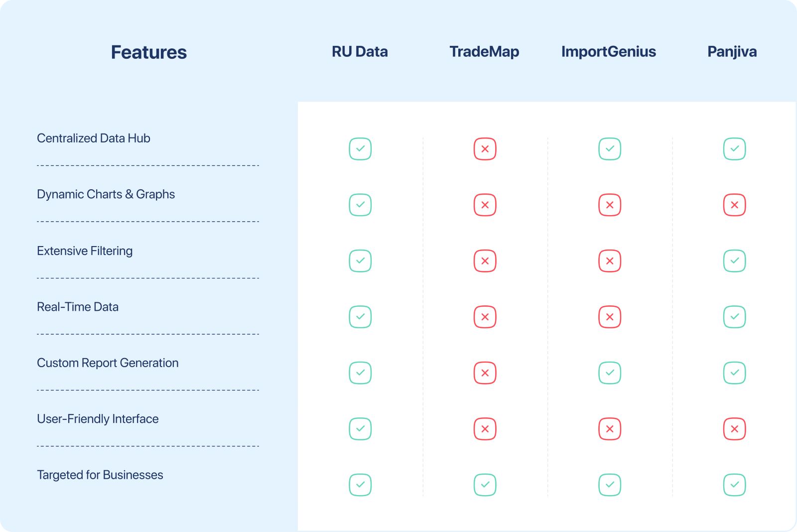This screenshot has width=797, height=532.
Task: Select the ImportGenius column header
Action: [608, 52]
